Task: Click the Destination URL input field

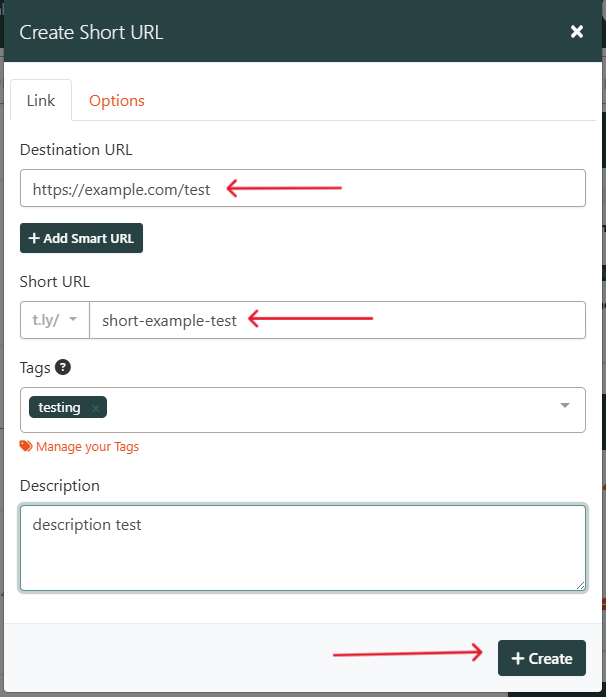Action: (x=302, y=188)
